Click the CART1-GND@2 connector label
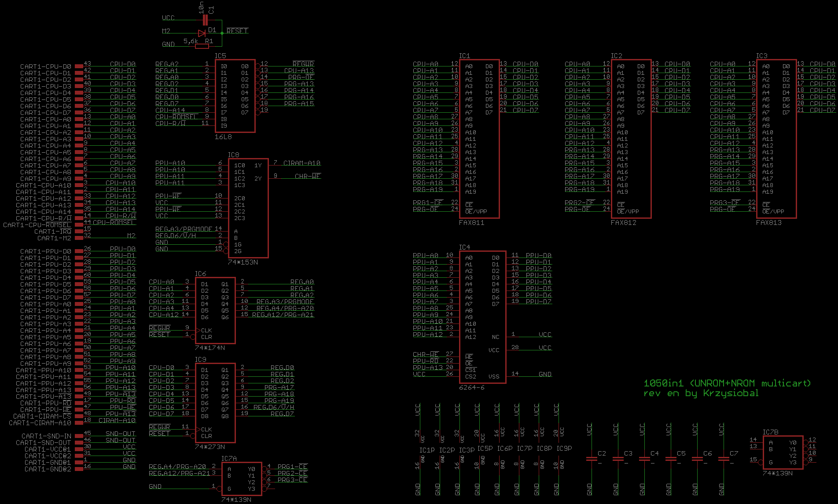The image size is (838, 504). point(48,469)
